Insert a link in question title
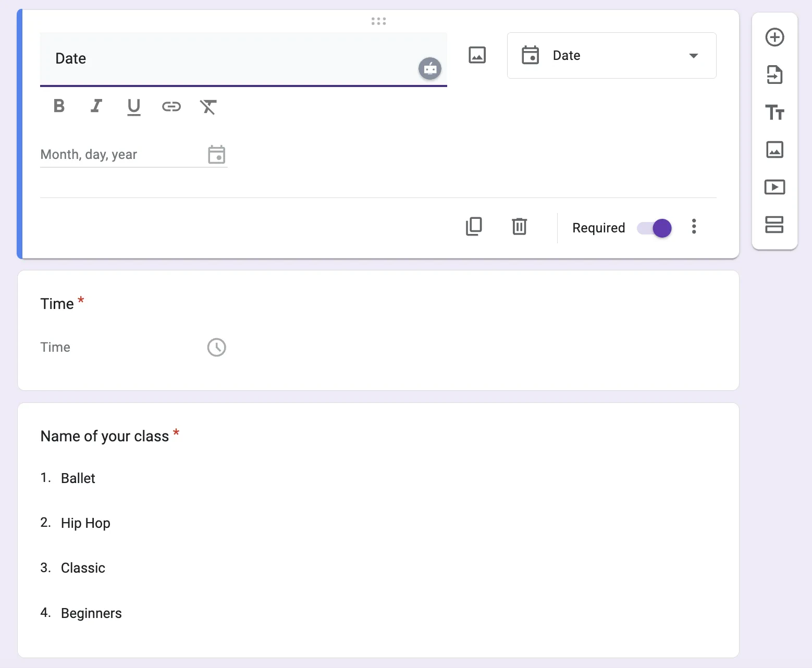The height and width of the screenshot is (668, 812). point(171,107)
